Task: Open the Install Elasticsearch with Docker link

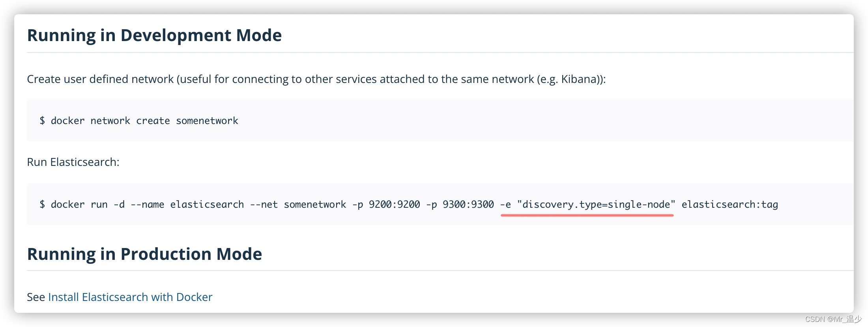Action: pyautogui.click(x=130, y=297)
